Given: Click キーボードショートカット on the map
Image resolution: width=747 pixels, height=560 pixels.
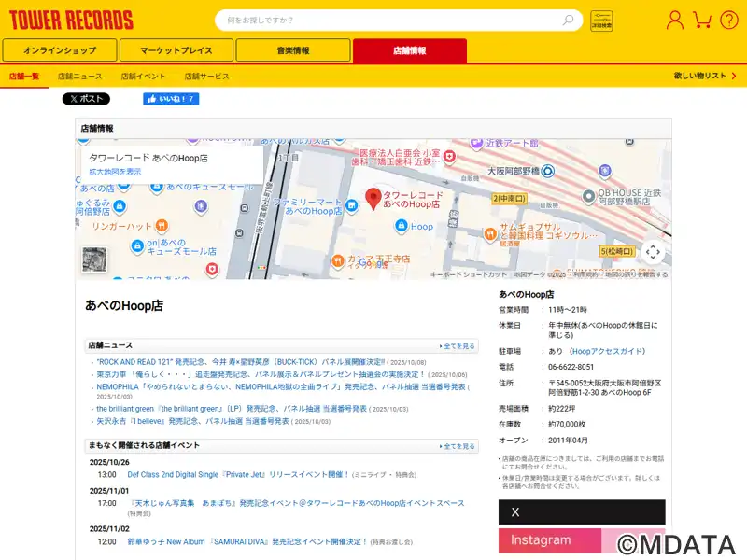Looking at the screenshot, I should tap(469, 274).
